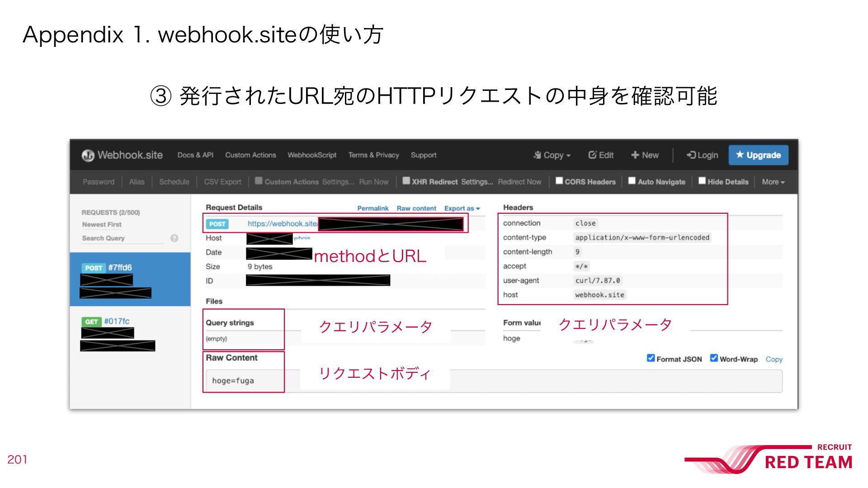The width and height of the screenshot is (868, 488).
Task: Click the search query help icon
Action: 174,238
